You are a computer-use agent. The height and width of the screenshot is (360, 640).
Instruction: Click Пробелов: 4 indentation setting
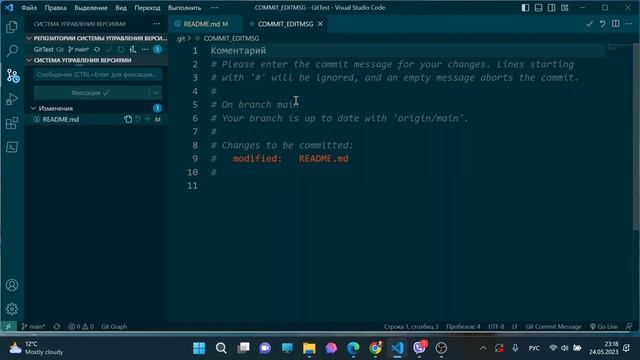pyautogui.click(x=463, y=327)
